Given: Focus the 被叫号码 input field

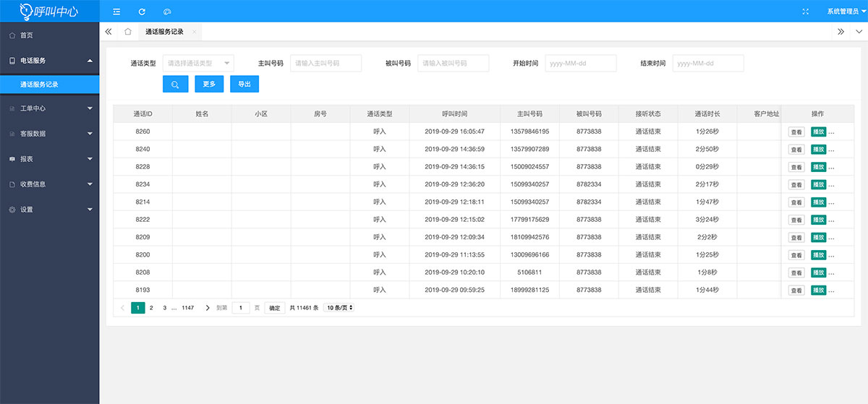Looking at the screenshot, I should pyautogui.click(x=453, y=63).
